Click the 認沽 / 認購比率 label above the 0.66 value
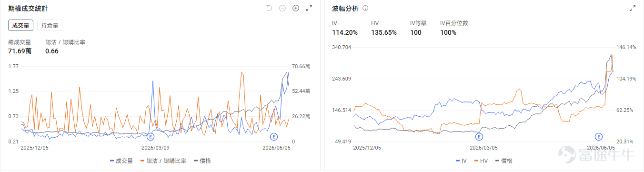 point(65,42)
